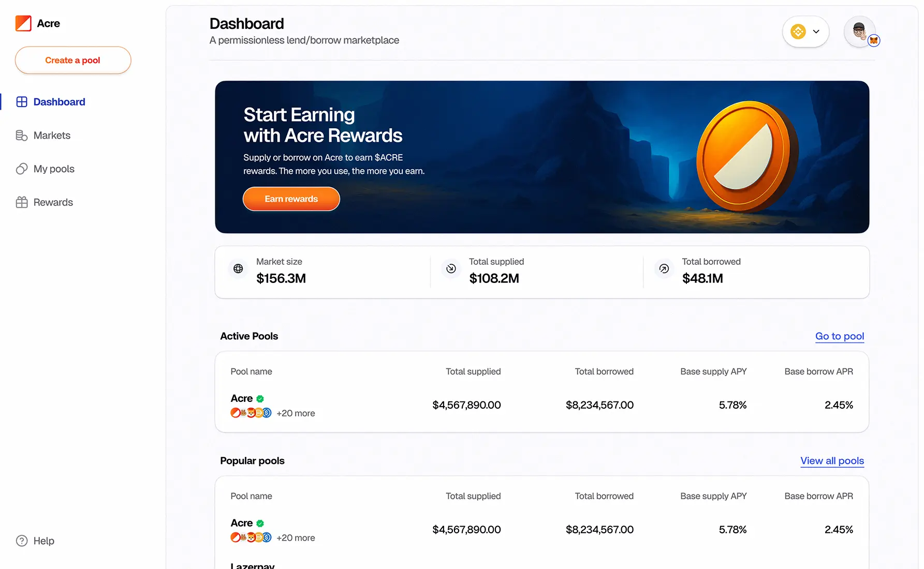The width and height of the screenshot is (924, 569).
Task: Follow the Go to pool link
Action: click(839, 336)
